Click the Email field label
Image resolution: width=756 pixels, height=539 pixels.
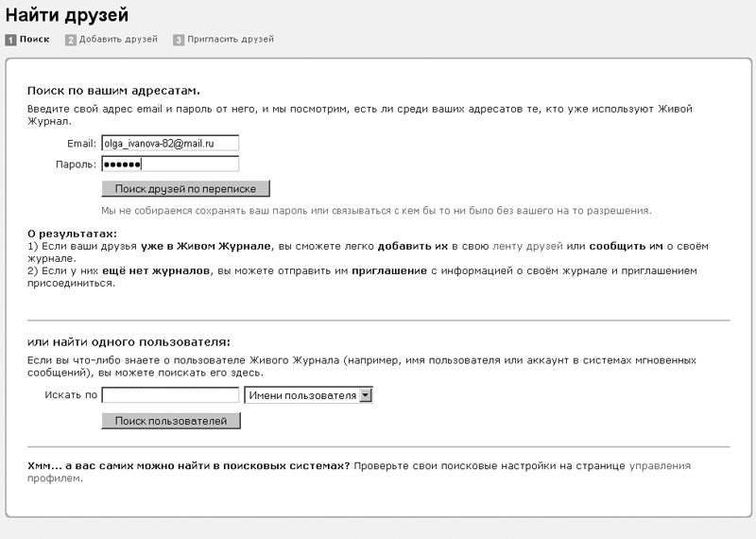click(81, 143)
